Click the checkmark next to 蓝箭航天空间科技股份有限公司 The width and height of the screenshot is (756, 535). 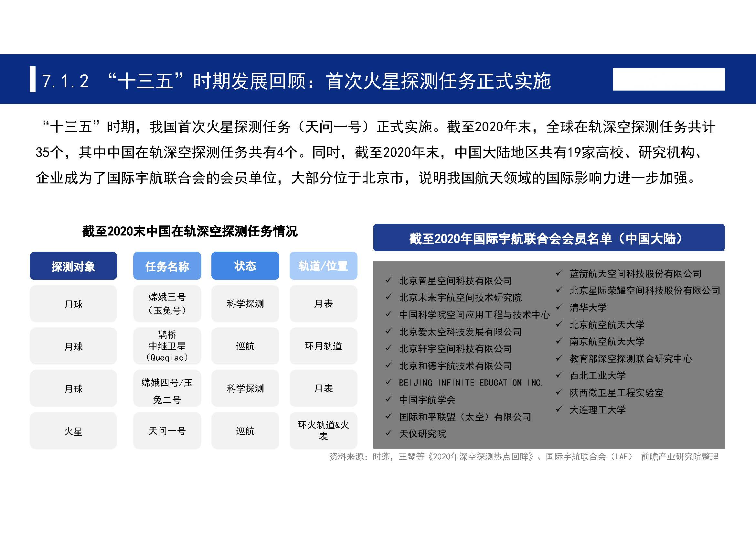[559, 273]
